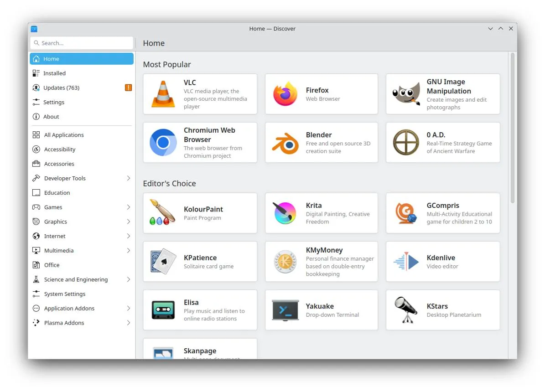This screenshot has height=392, width=545.
Task: Open the Blender app title
Action: (x=319, y=135)
